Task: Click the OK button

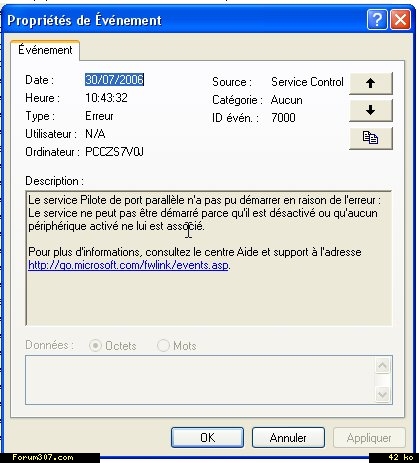Action: coord(207,438)
